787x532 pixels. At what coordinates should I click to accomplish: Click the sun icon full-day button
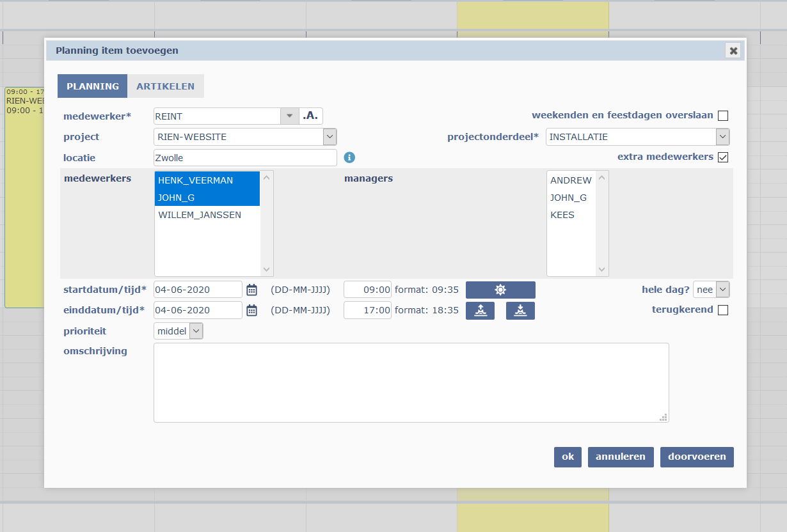(x=500, y=290)
